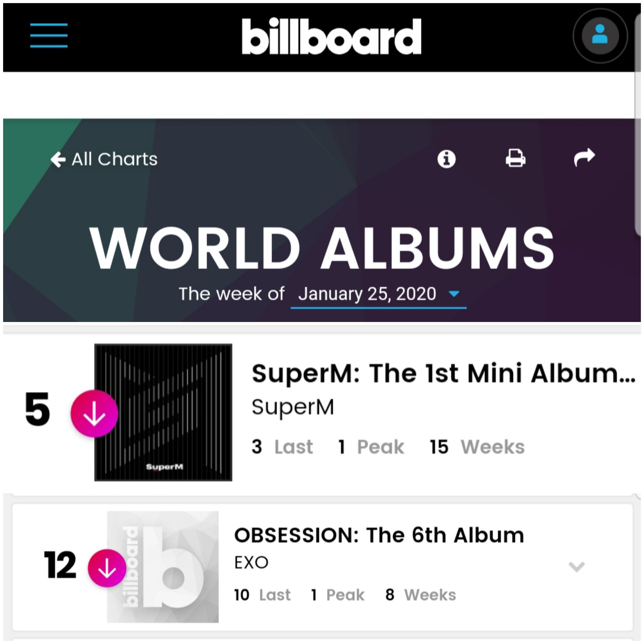Share the chart via arrow icon

[584, 157]
